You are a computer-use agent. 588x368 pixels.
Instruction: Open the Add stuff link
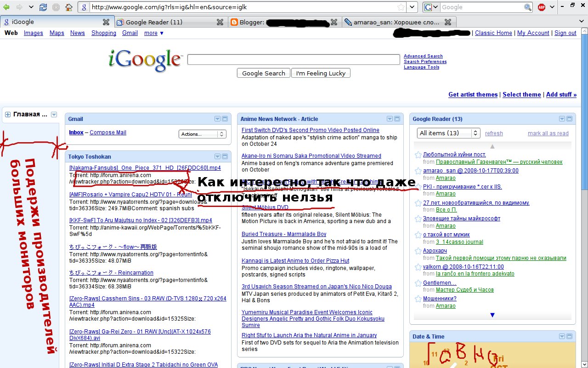click(561, 94)
